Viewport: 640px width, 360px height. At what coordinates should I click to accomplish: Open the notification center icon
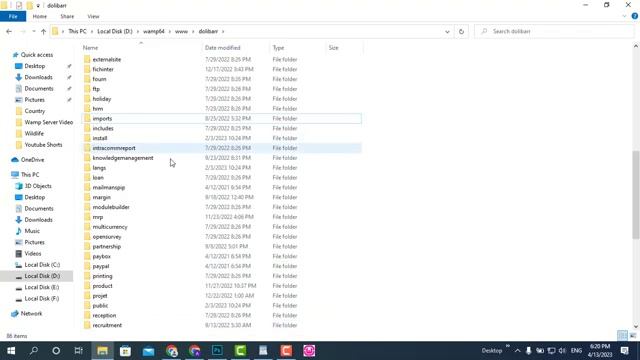(x=624, y=351)
